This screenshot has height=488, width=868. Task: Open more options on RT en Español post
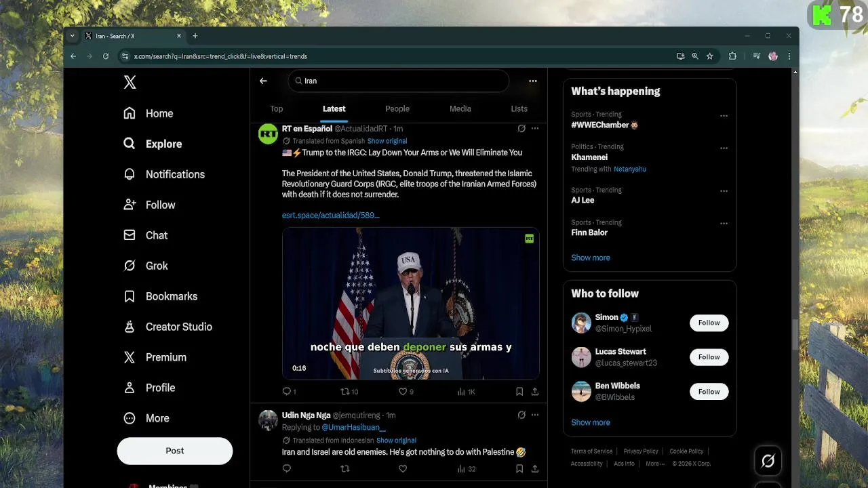[x=535, y=128]
